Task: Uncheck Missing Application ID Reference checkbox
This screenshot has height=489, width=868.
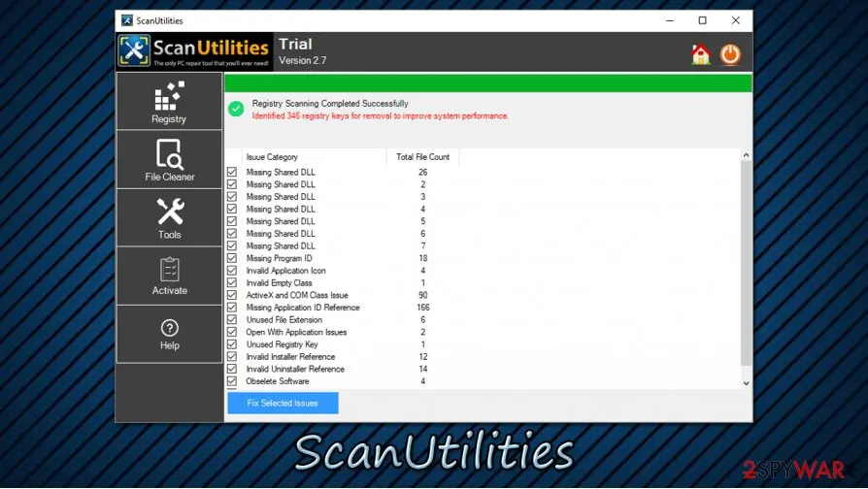Action: click(232, 308)
